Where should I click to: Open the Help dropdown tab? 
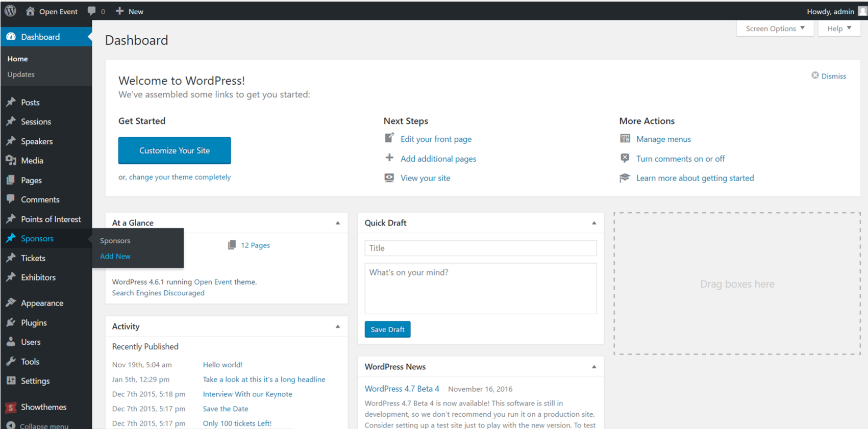point(839,29)
